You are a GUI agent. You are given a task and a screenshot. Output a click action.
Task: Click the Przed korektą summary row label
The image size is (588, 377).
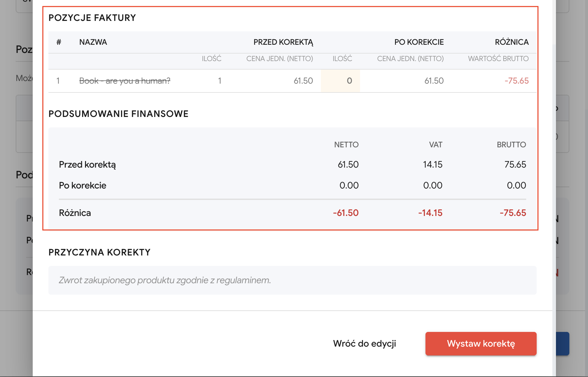pos(87,164)
